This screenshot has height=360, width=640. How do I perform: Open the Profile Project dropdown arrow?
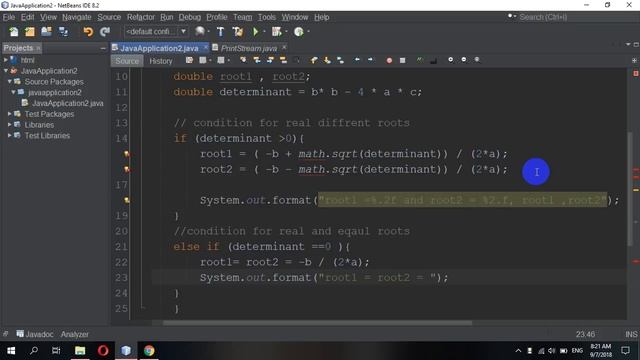click(308, 31)
